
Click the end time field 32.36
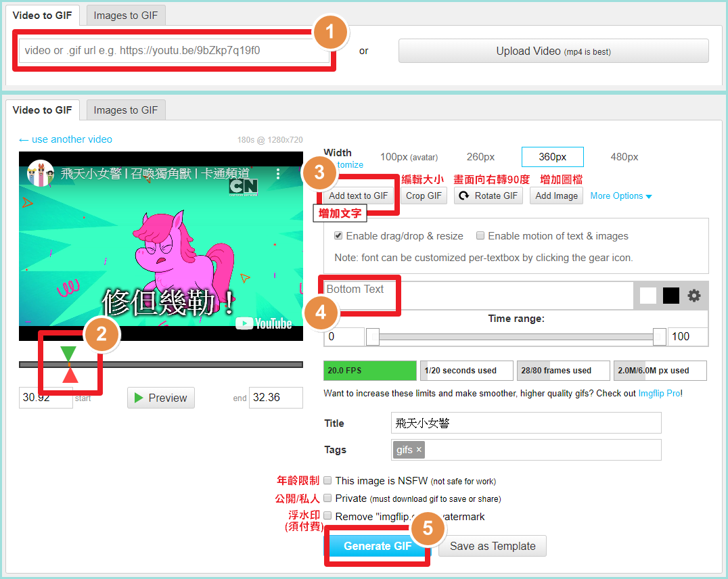276,398
